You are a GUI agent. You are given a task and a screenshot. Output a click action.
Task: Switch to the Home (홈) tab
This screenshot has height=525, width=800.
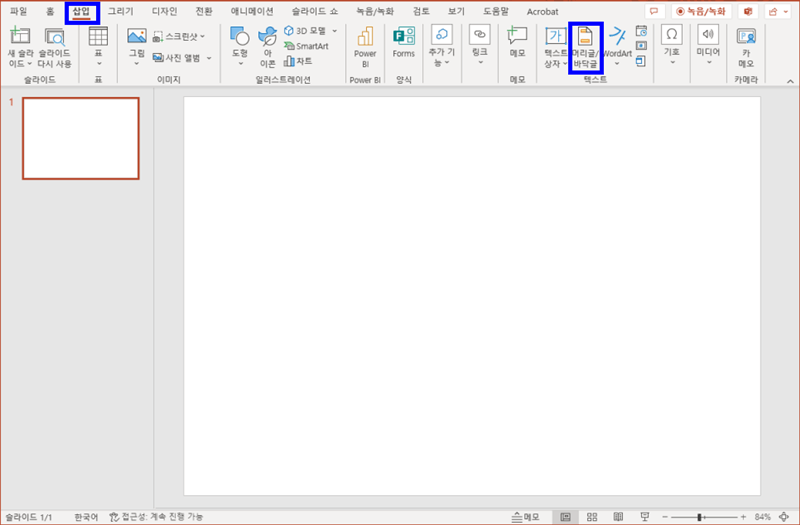50,11
